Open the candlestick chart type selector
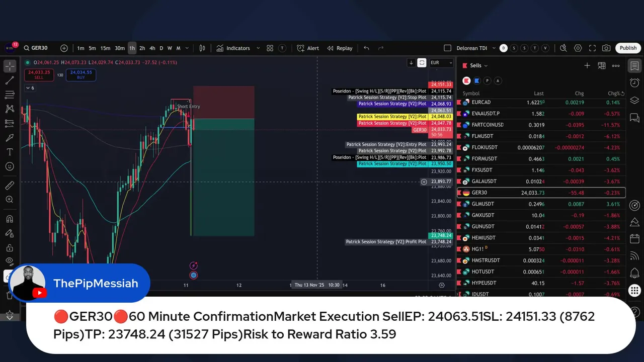Screen dimensions: 644x362 pyautogui.click(x=202, y=48)
